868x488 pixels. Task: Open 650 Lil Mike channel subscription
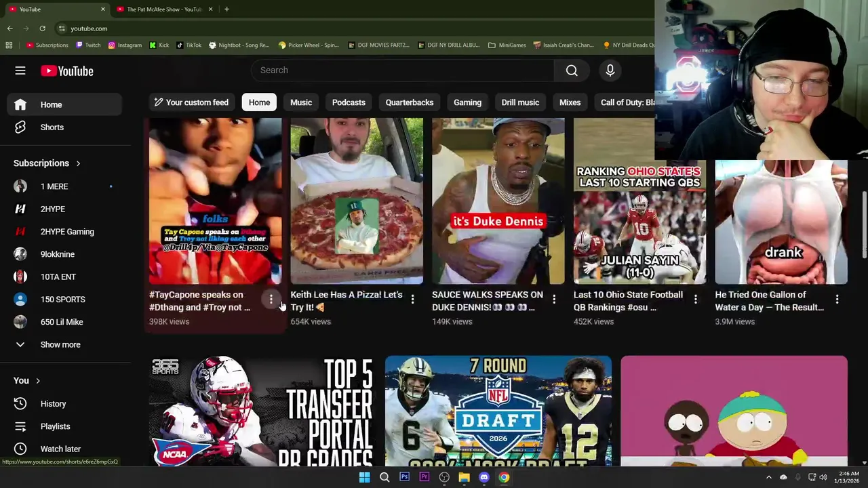coord(64,322)
